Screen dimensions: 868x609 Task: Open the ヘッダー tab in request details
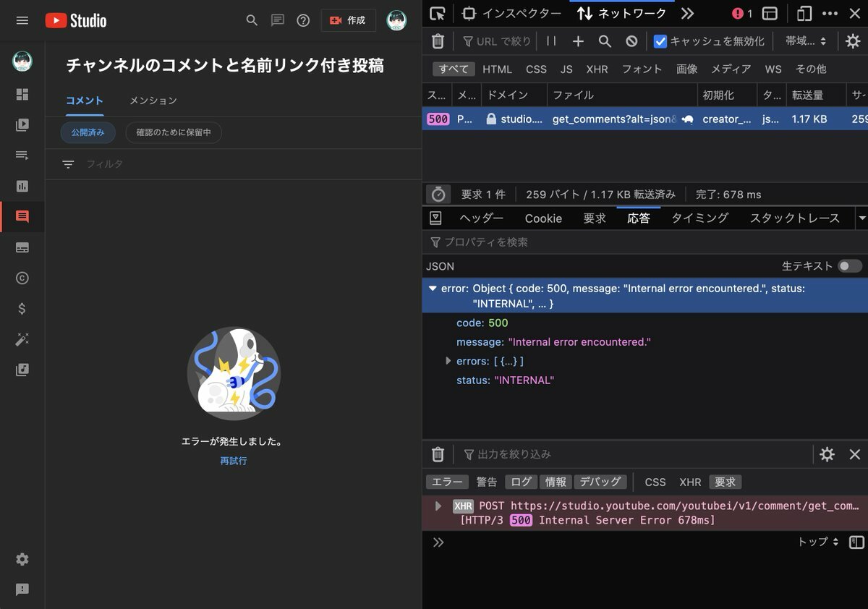(481, 218)
